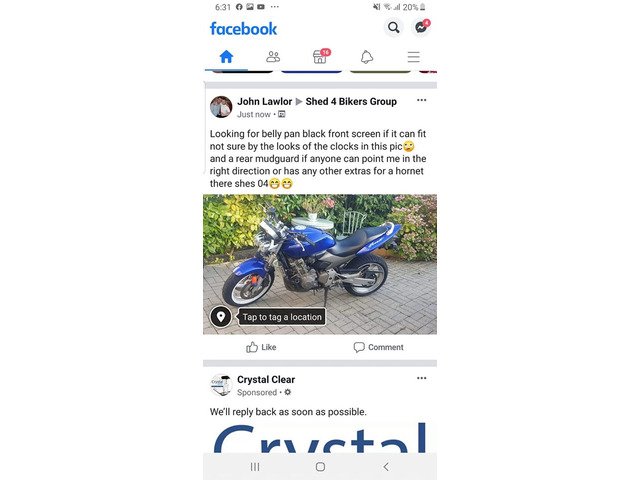Tap to tag a location tooltip
The image size is (640, 480).
[x=282, y=317]
